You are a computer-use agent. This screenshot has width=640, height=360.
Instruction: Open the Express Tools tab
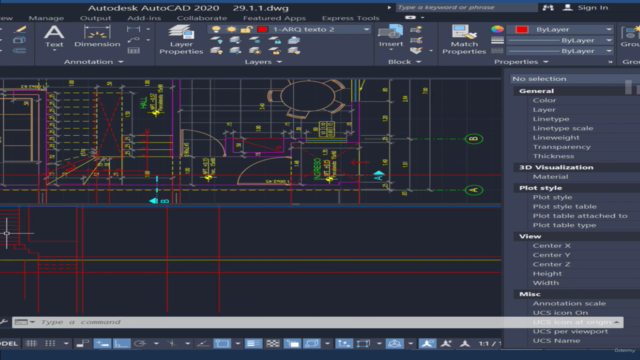351,18
